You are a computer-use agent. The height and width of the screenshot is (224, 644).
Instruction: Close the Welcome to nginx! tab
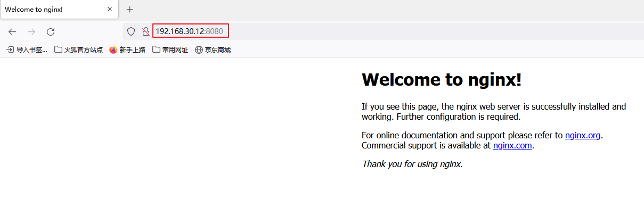[x=110, y=10]
